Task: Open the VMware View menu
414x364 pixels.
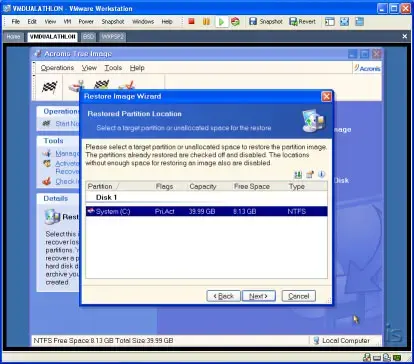Action: (x=50, y=22)
